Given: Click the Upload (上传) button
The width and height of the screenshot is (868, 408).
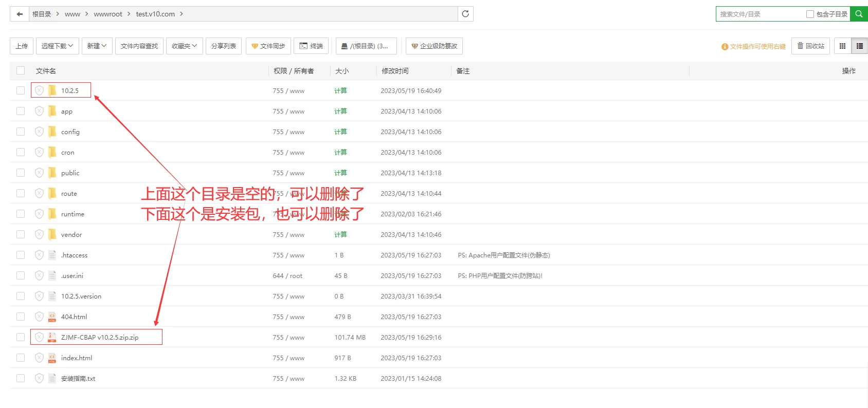Looking at the screenshot, I should tap(22, 46).
